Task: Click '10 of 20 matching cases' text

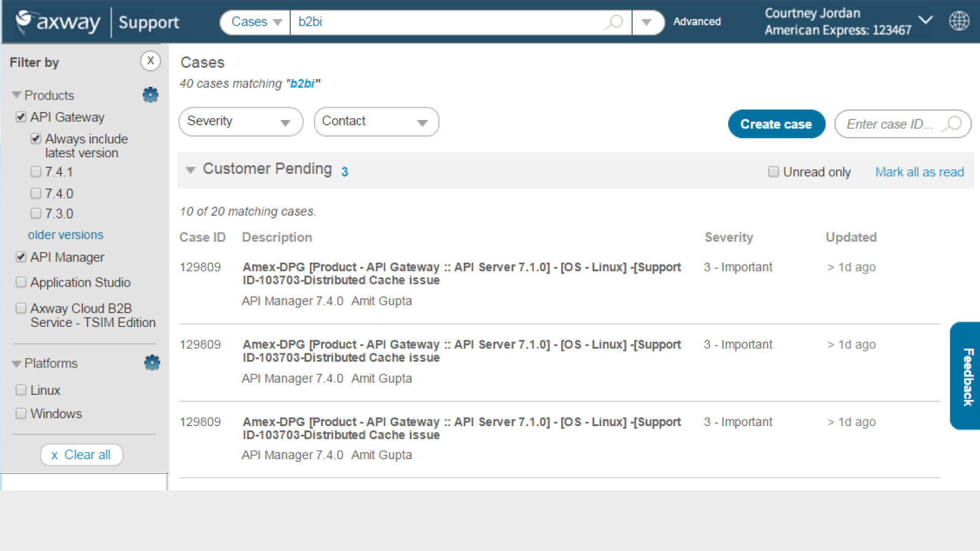Action: (x=247, y=212)
